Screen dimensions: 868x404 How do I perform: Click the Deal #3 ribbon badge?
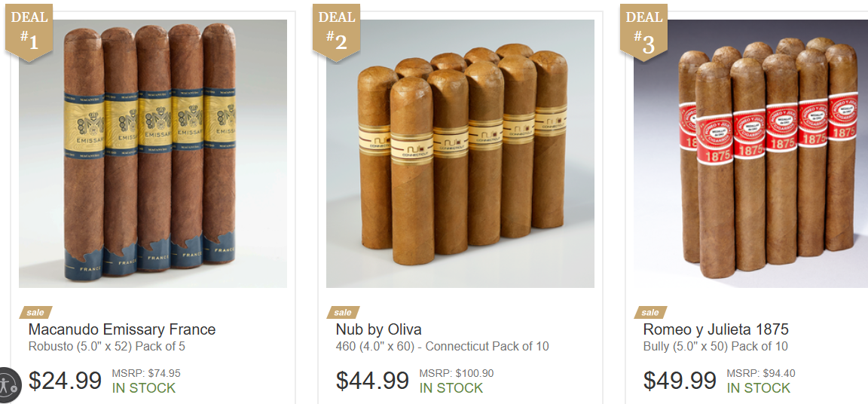pos(643,32)
